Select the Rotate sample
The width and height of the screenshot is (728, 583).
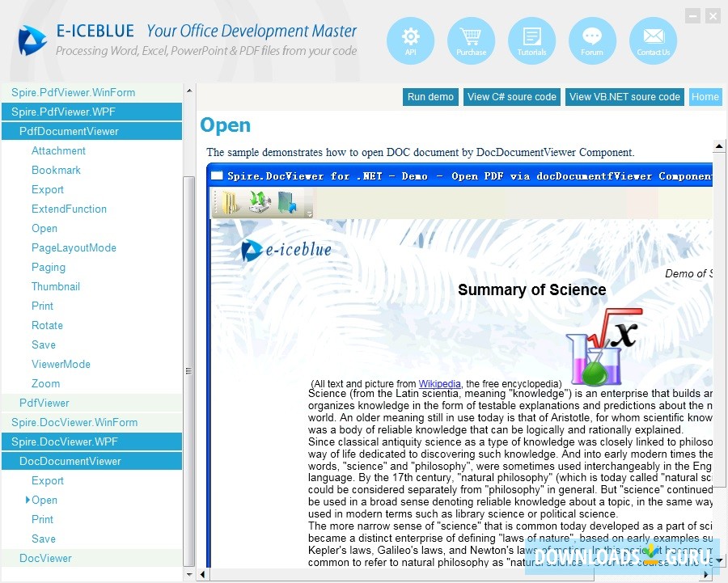pyautogui.click(x=47, y=325)
